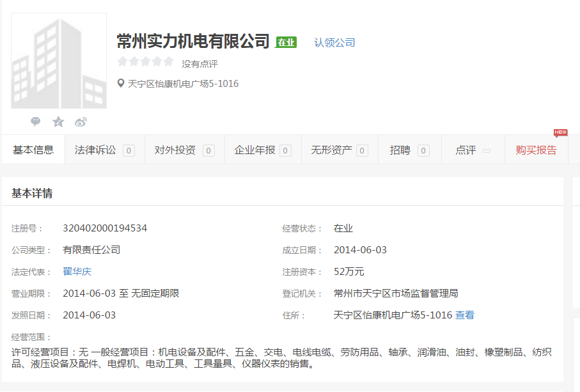This screenshot has height=392, width=580.
Task: Click the first rating star
Action: (x=122, y=62)
